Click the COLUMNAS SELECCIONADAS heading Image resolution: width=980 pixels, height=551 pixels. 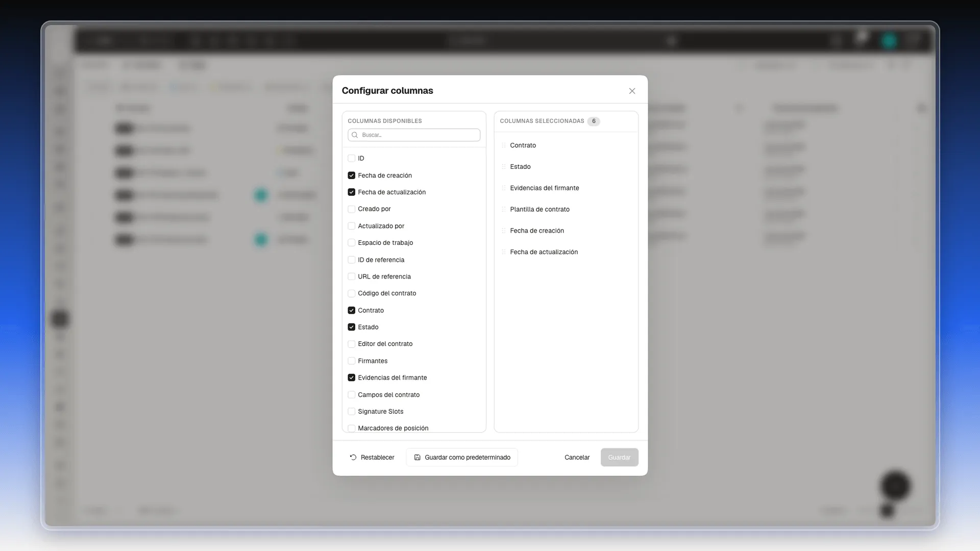point(542,121)
